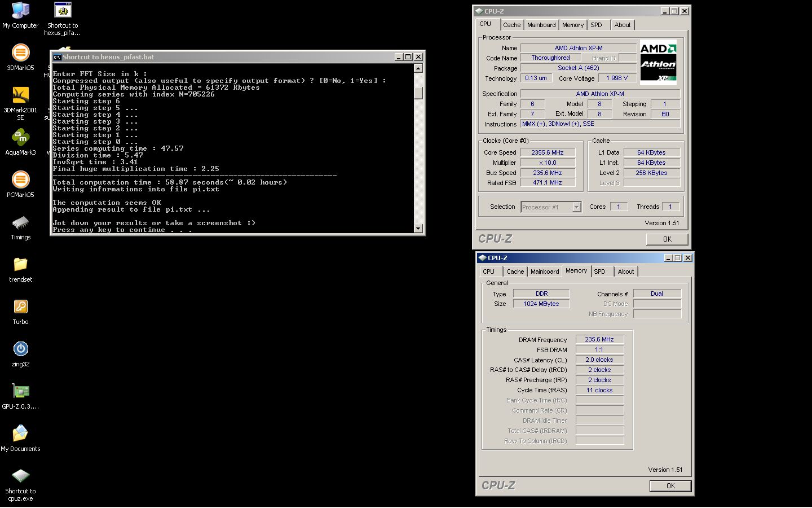Screen dimensions: 812x508
Task: Open About tab in upper CPU-Z window
Action: (x=623, y=25)
